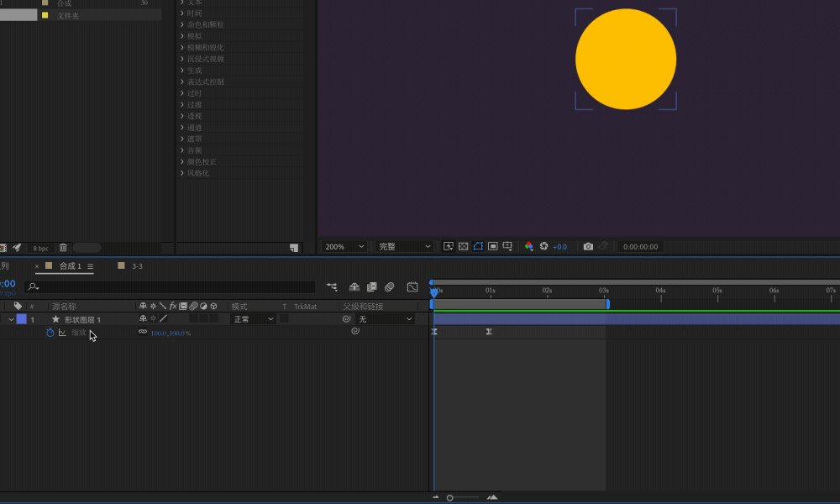This screenshot has width=840, height=504.
Task: Expand the 杂色和颗粒 effects category
Action: (x=182, y=24)
